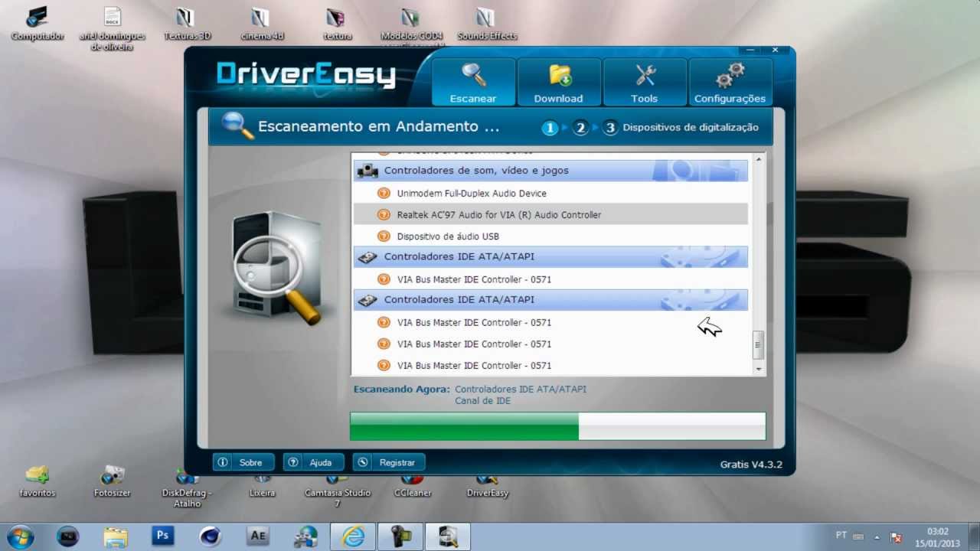Click the Sobre button
The height and width of the screenshot is (551, 980).
pos(243,462)
